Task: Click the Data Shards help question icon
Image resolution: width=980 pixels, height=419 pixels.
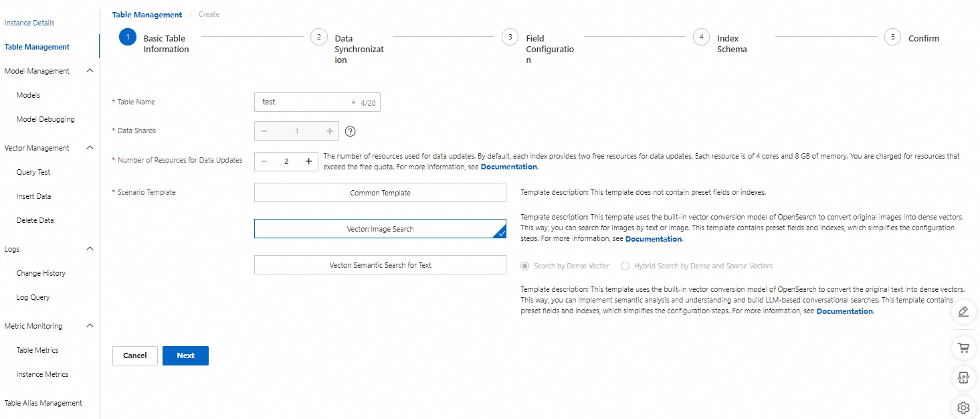Action: click(350, 131)
